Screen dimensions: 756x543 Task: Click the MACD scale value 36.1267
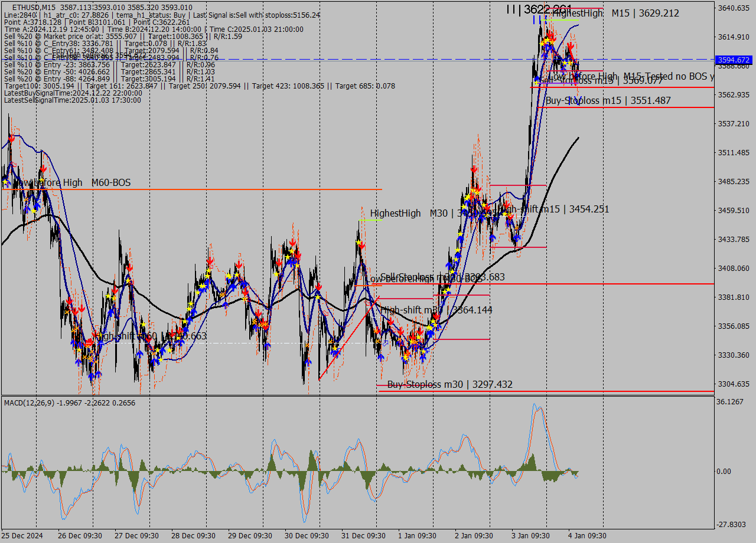729,402
